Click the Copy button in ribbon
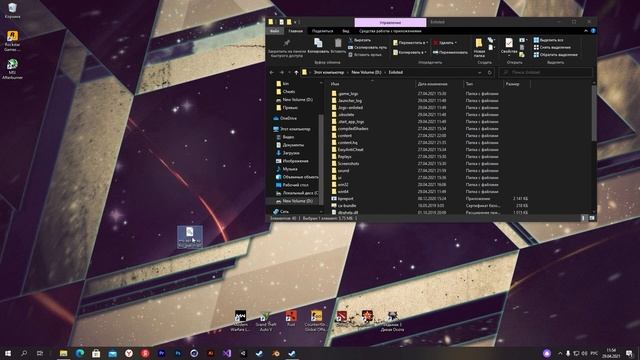This screenshot has width=640, height=360. [318, 46]
